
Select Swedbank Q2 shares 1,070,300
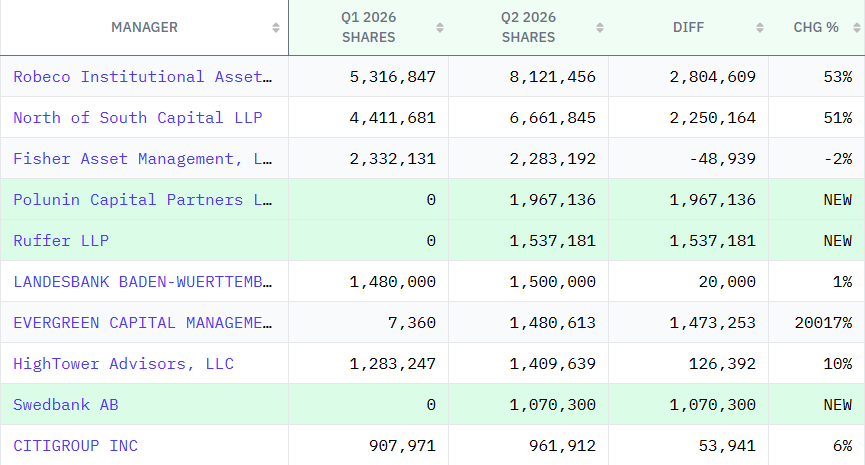tap(553, 405)
